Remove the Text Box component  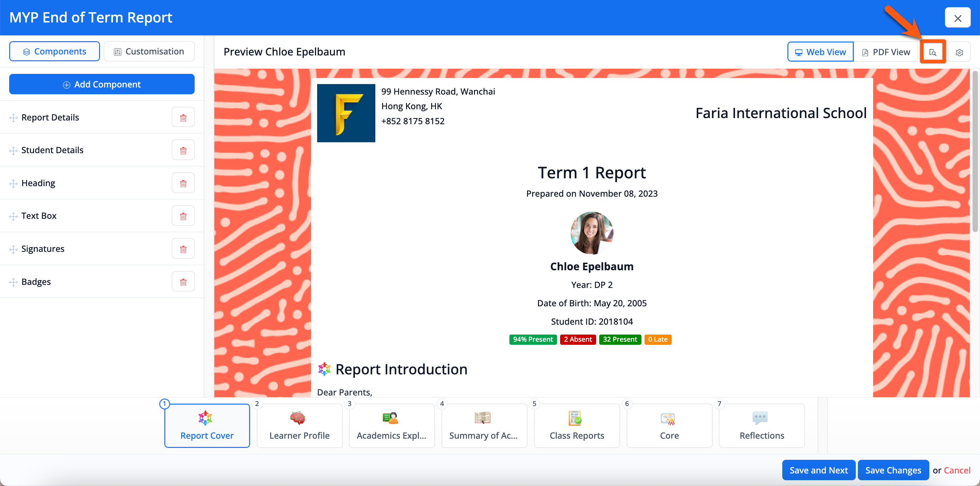183,216
